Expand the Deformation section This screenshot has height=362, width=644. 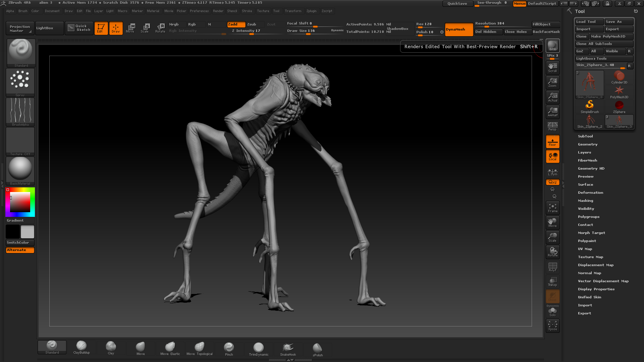coord(590,193)
